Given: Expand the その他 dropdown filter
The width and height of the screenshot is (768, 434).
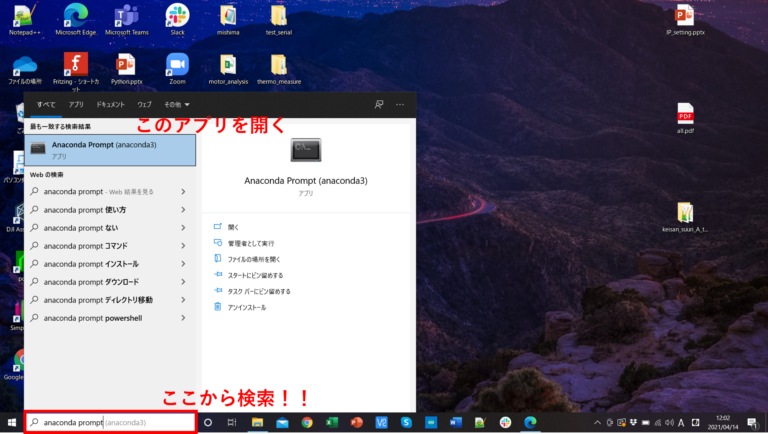Looking at the screenshot, I should 177,105.
